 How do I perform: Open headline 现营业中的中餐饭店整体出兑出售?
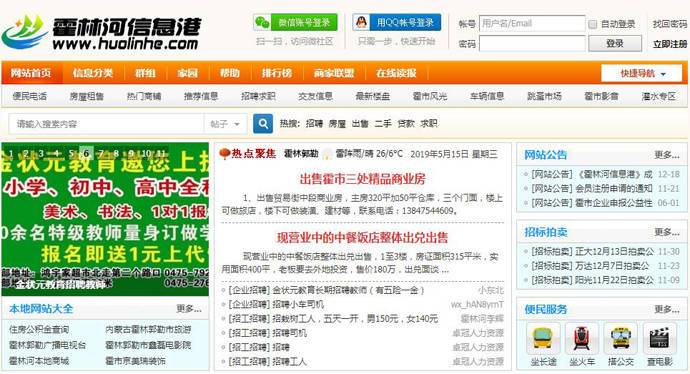click(362, 238)
